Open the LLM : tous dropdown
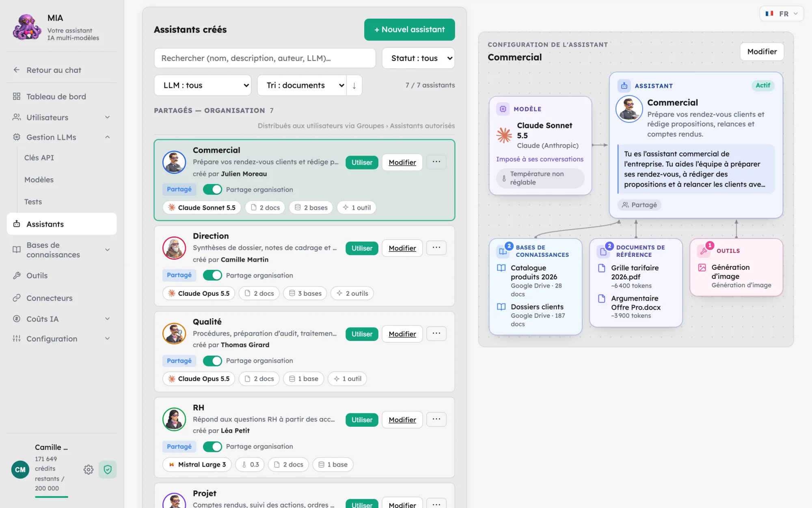 pyautogui.click(x=203, y=85)
